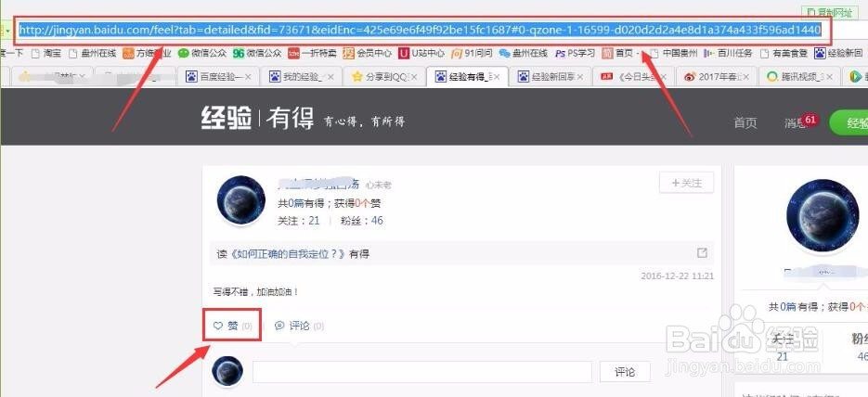Screen dimensions: 868x397
Task: Click the comment text input box
Action: [x=422, y=372]
